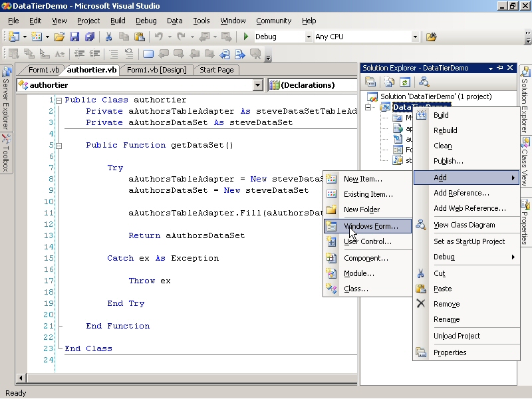
Task: Click the Undo arrow icon
Action: point(159,37)
